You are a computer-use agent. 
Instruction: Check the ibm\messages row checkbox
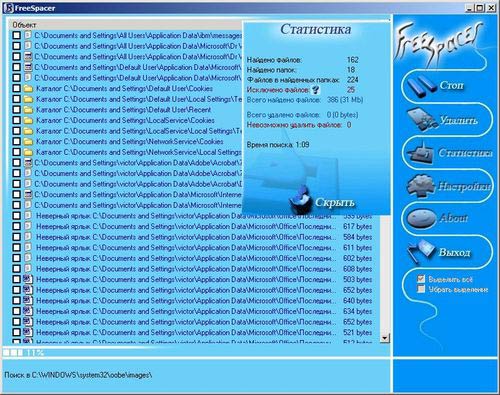pyautogui.click(x=16, y=35)
